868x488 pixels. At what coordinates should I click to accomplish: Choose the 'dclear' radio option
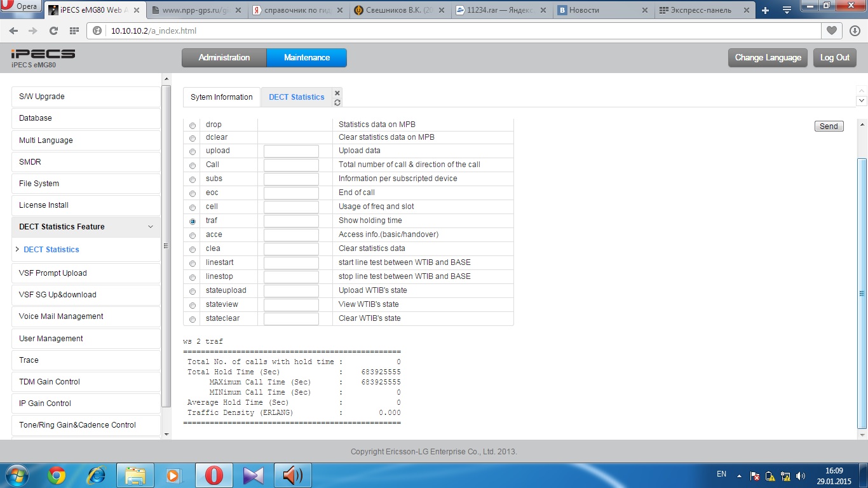[x=193, y=138]
